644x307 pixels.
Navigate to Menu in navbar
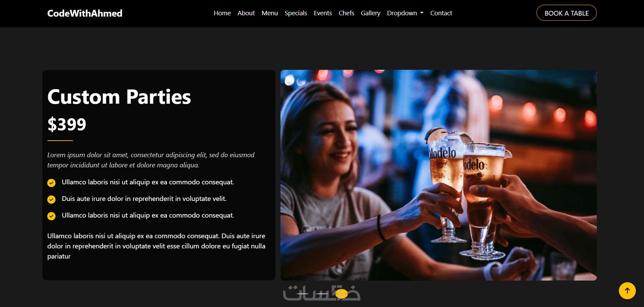click(x=270, y=13)
